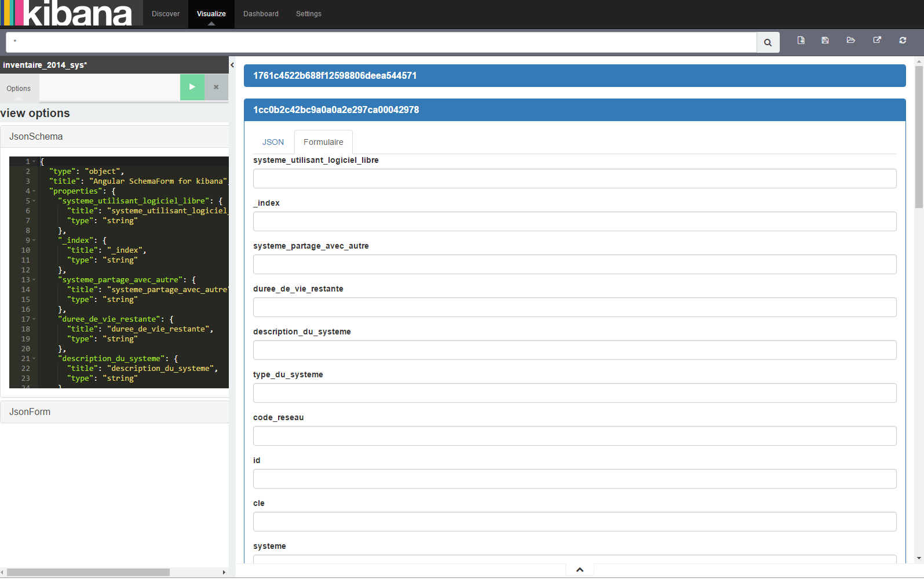Apply changes with green play button
The width and height of the screenshot is (924, 579).
tap(192, 87)
